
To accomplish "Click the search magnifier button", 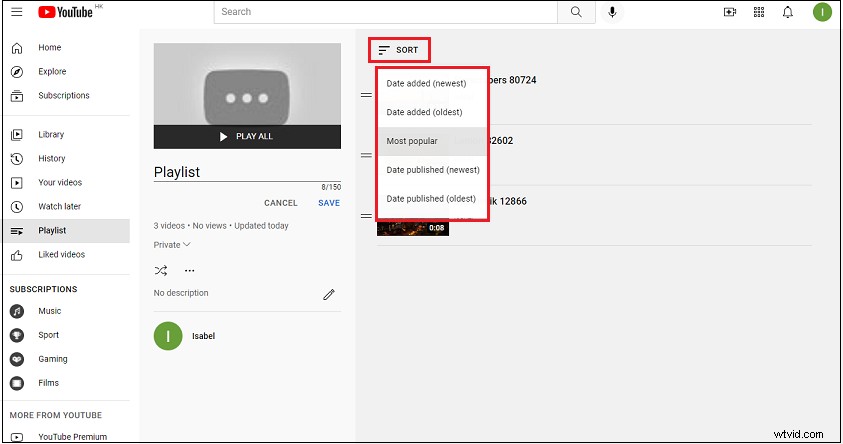I will coord(576,12).
